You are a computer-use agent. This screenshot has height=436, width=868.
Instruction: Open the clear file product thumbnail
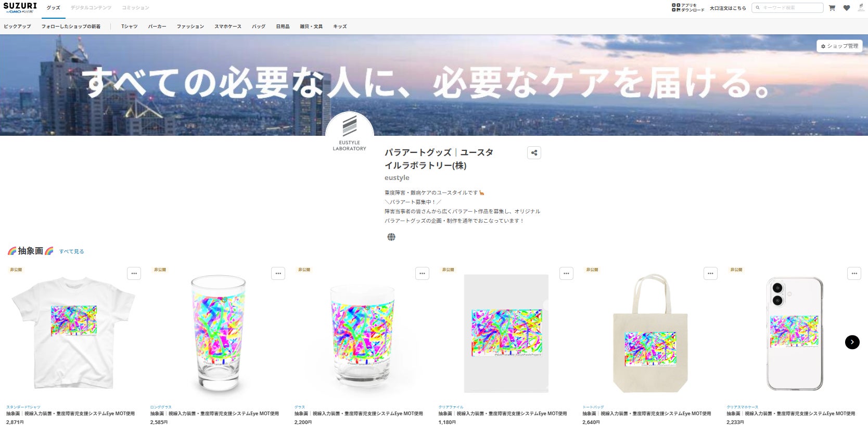(x=506, y=334)
